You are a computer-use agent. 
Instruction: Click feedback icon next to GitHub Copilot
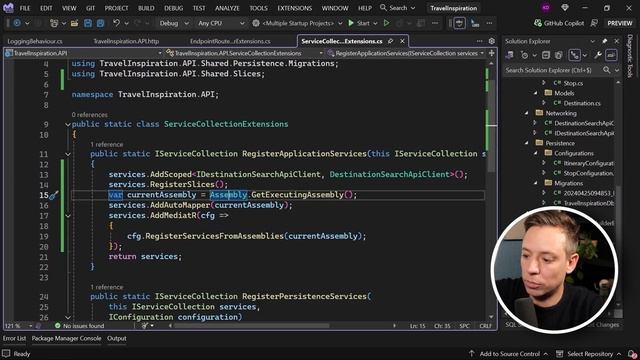pyautogui.click(x=594, y=23)
